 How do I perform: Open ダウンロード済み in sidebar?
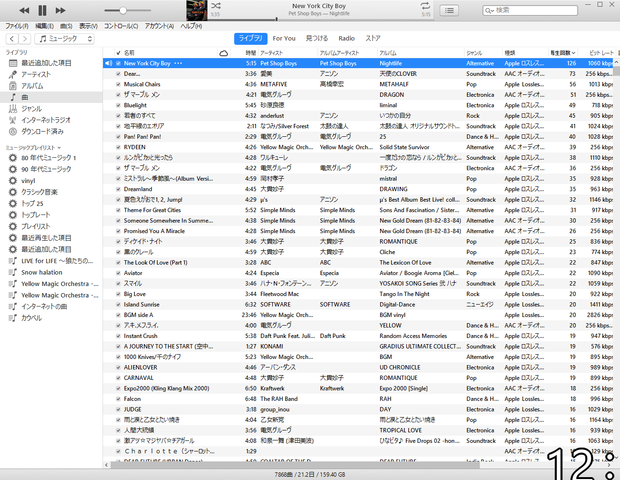(x=42, y=132)
